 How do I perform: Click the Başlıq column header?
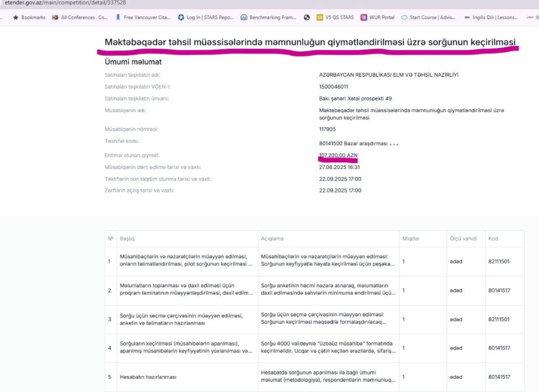click(x=127, y=238)
